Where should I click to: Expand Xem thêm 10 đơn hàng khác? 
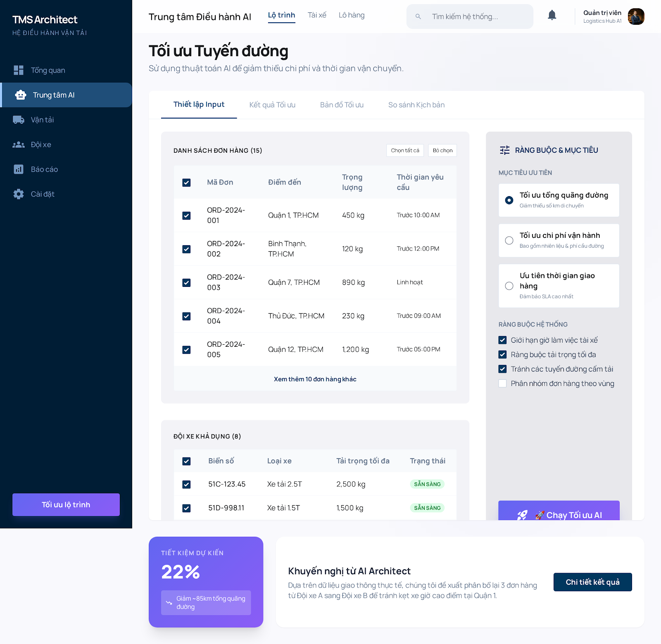click(315, 379)
